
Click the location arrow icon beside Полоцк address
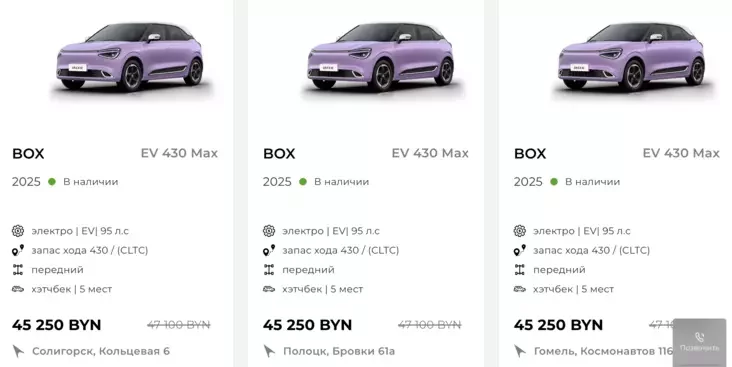pos(269,351)
